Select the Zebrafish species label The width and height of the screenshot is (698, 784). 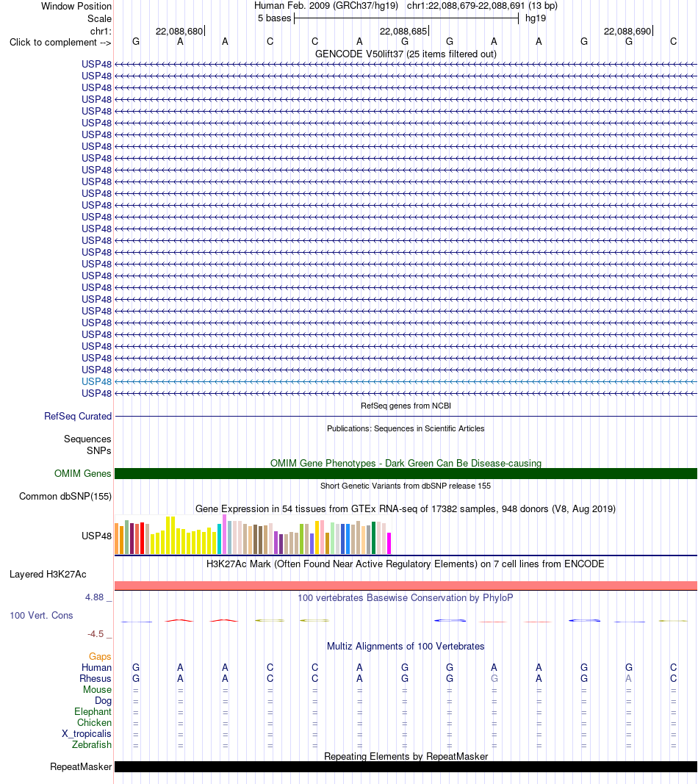coord(92,744)
